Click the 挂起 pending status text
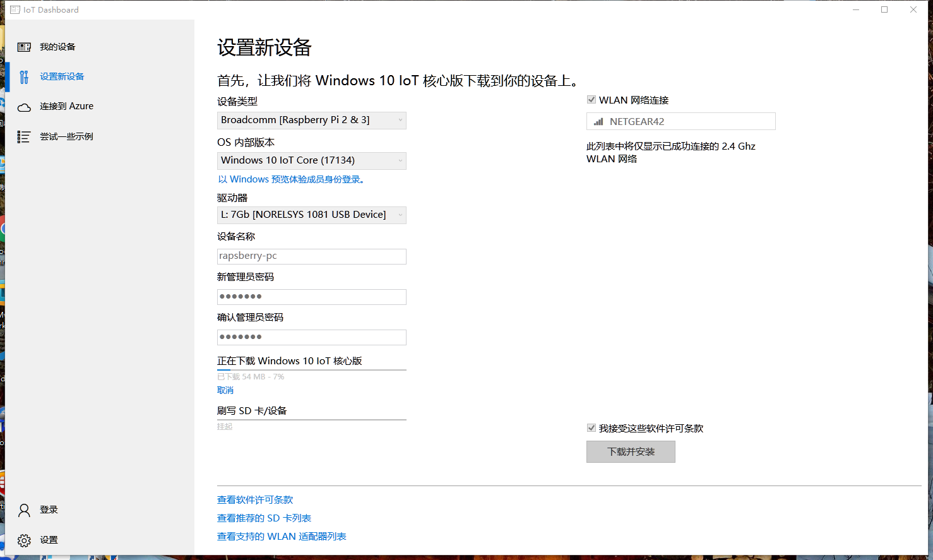Screen dimensions: 933x560 pos(225,427)
